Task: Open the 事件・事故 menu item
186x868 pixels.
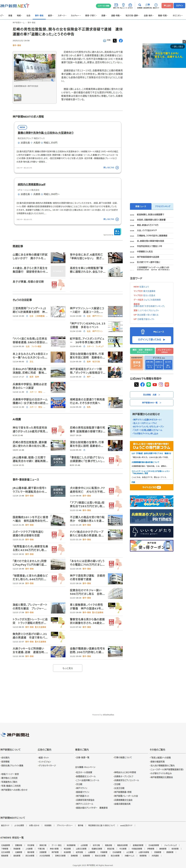Action: [39, 15]
